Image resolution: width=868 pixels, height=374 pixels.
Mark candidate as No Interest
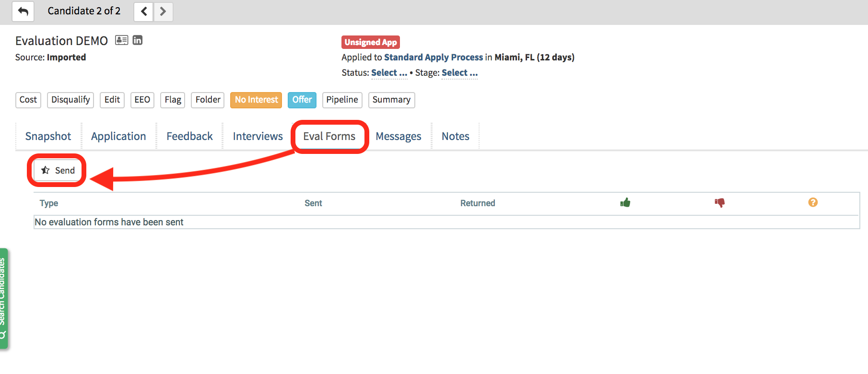(x=256, y=100)
